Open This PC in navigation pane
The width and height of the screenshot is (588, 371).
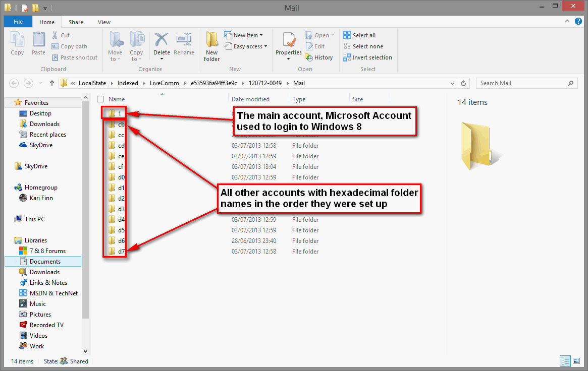click(x=29, y=219)
